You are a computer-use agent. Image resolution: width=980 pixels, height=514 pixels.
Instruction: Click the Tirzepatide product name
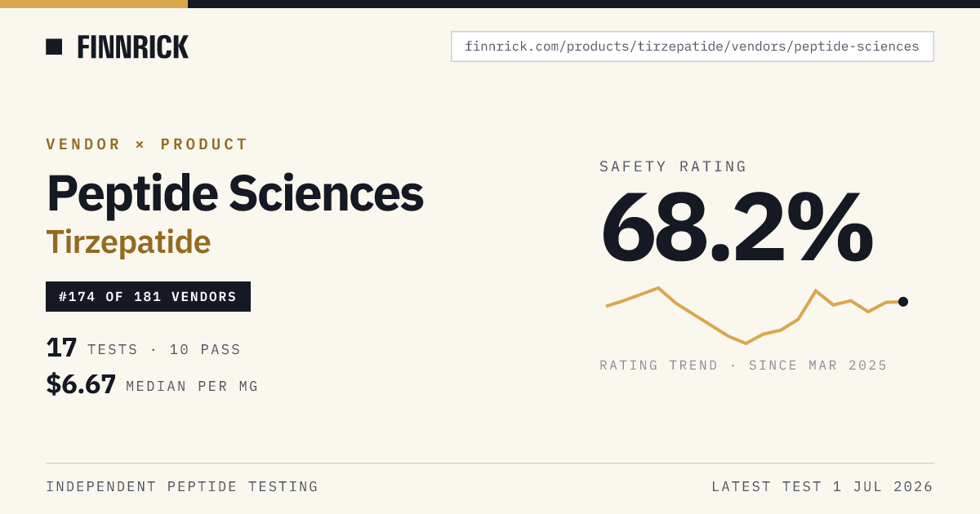128,242
